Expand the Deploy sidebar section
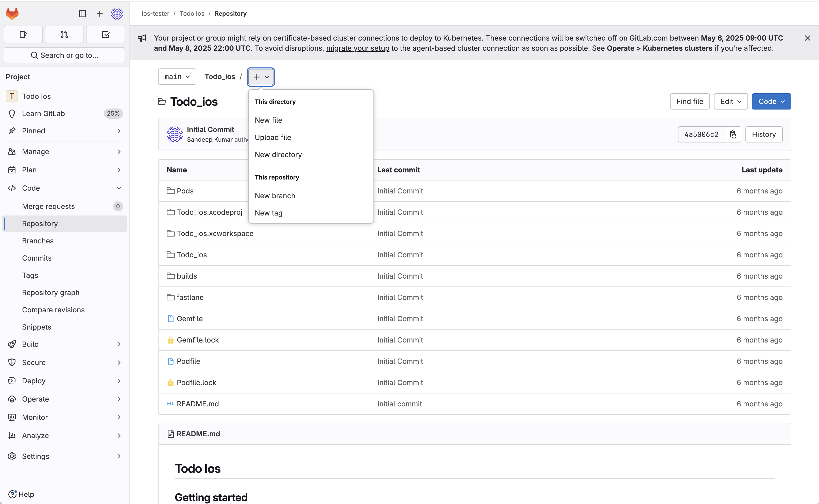The height and width of the screenshot is (504, 819). [x=64, y=381]
